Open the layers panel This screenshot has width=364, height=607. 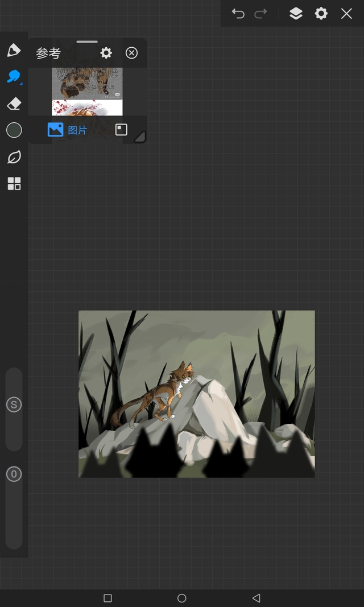coord(296,14)
